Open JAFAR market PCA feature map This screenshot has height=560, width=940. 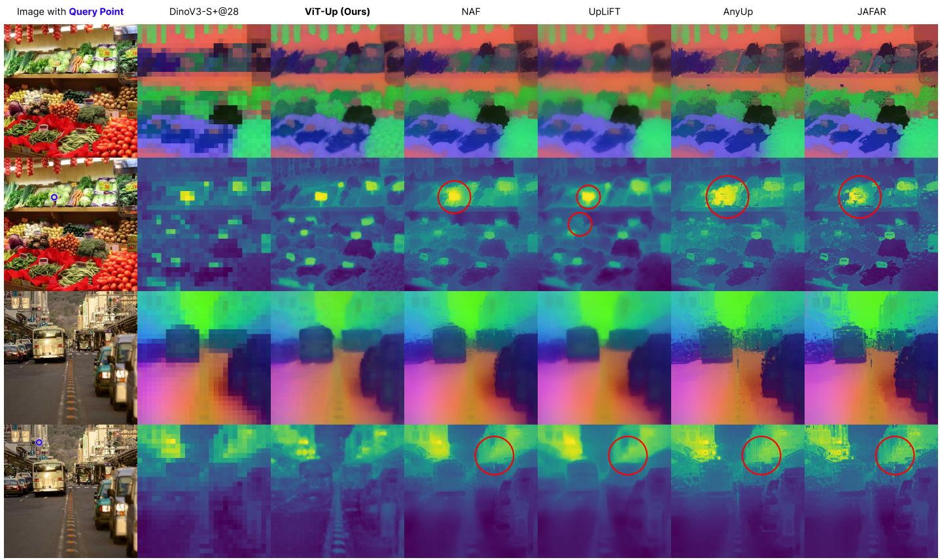tap(871, 91)
